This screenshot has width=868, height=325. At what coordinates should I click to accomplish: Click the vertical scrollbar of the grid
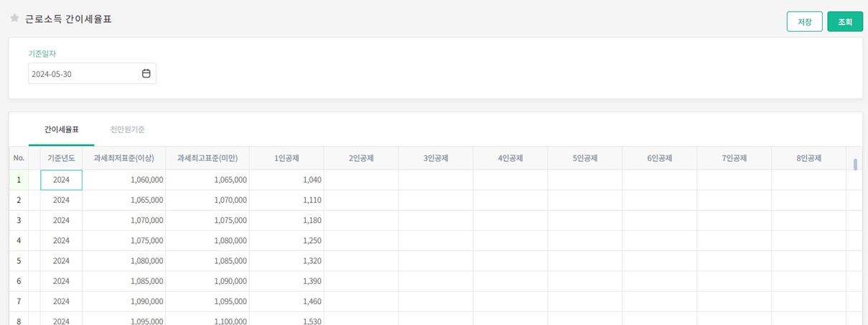click(855, 165)
